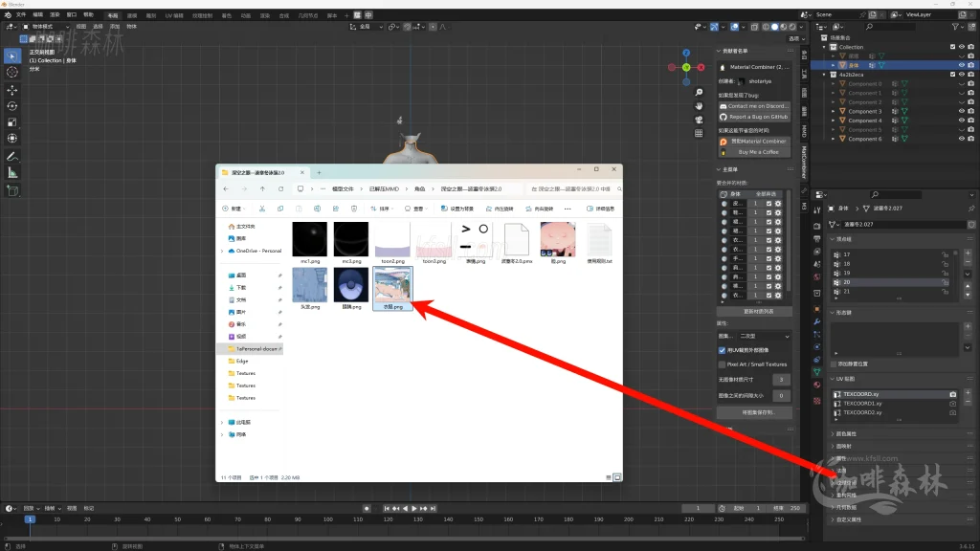Jump to timeline end frame
Viewport: 980px width, 551px height.
click(434, 509)
